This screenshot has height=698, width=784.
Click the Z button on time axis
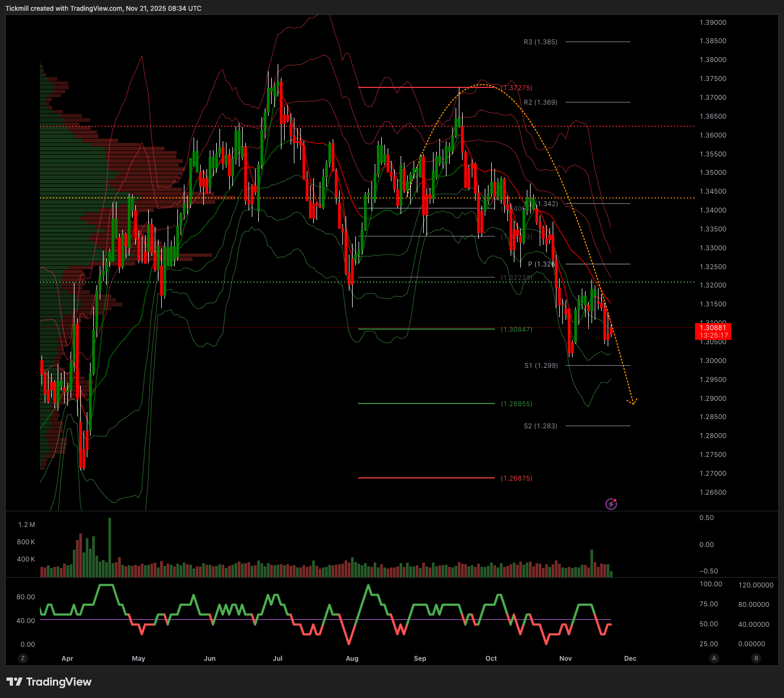pyautogui.click(x=23, y=658)
